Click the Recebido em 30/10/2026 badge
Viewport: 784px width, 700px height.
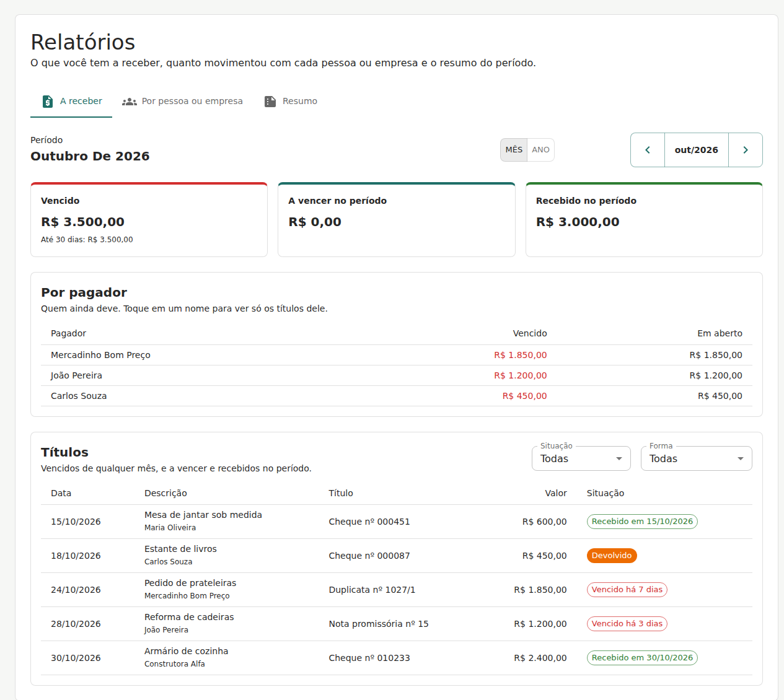point(642,658)
